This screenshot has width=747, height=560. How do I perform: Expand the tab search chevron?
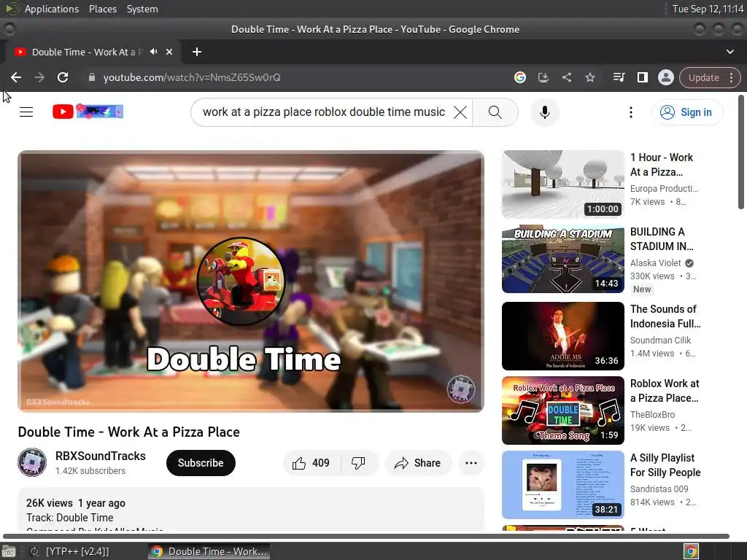click(729, 52)
